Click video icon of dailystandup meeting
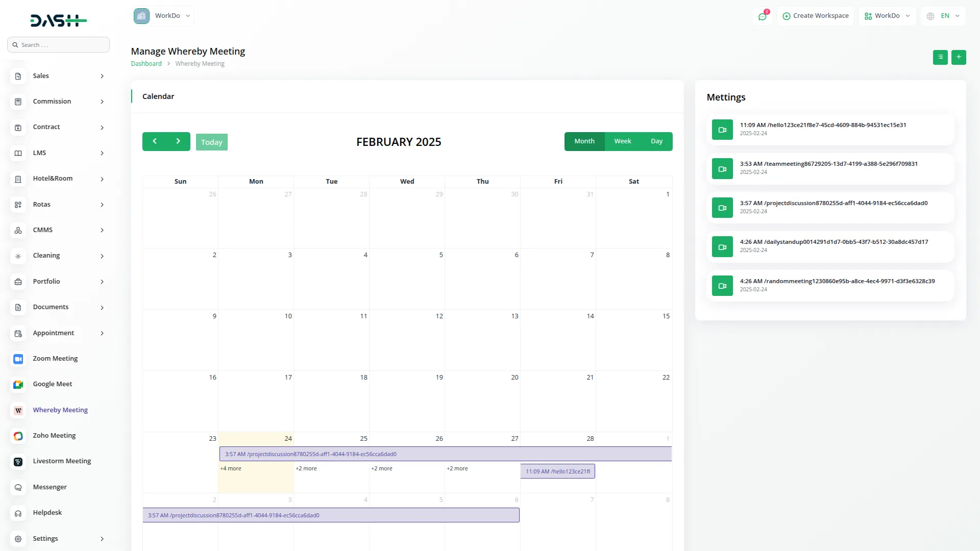Image resolution: width=980 pixels, height=551 pixels. pyautogui.click(x=722, y=247)
